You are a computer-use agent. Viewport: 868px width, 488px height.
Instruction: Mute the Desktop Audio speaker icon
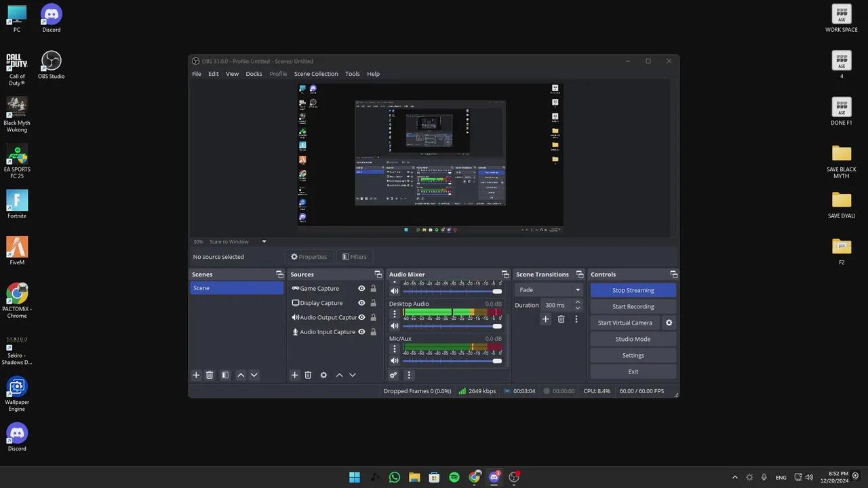click(x=394, y=326)
